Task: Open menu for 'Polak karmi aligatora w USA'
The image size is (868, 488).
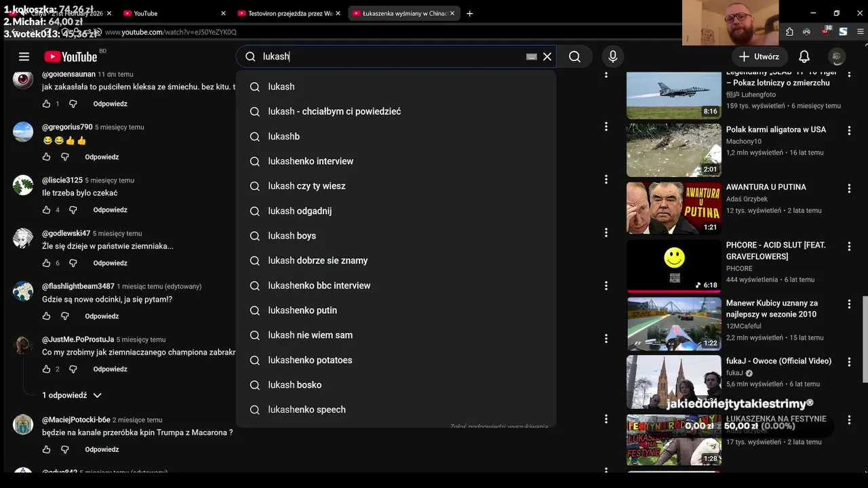Action: 849,130
